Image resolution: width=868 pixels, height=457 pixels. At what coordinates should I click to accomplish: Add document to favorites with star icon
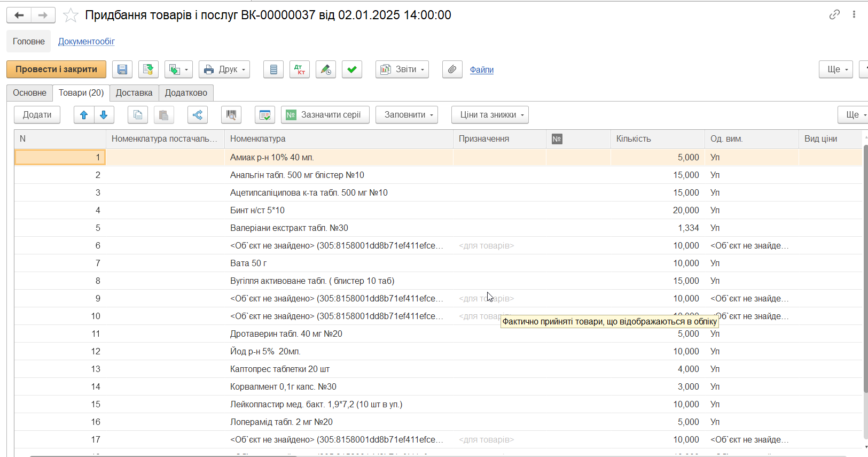[71, 15]
